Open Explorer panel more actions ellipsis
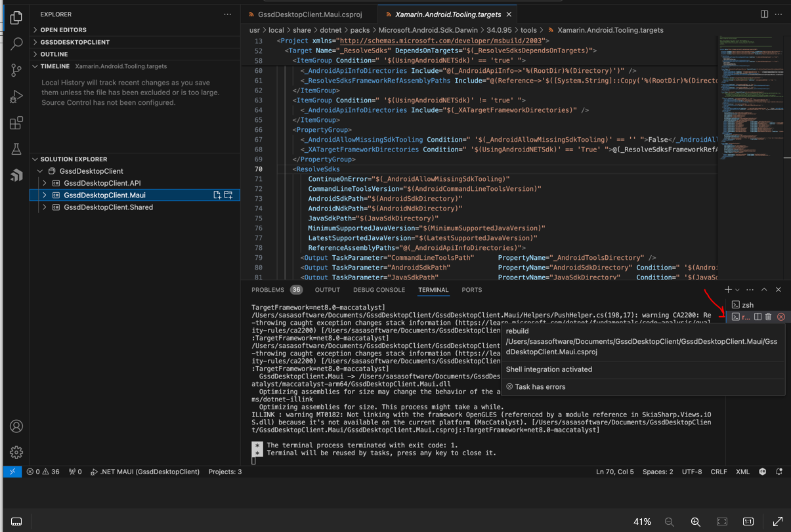The height and width of the screenshot is (532, 791). pos(227,14)
